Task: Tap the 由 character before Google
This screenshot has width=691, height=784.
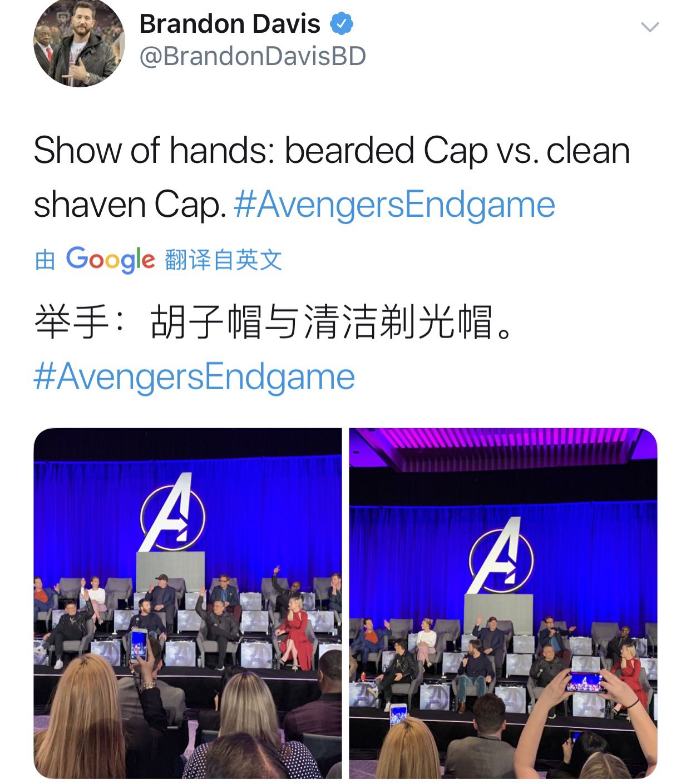Action: (x=45, y=260)
